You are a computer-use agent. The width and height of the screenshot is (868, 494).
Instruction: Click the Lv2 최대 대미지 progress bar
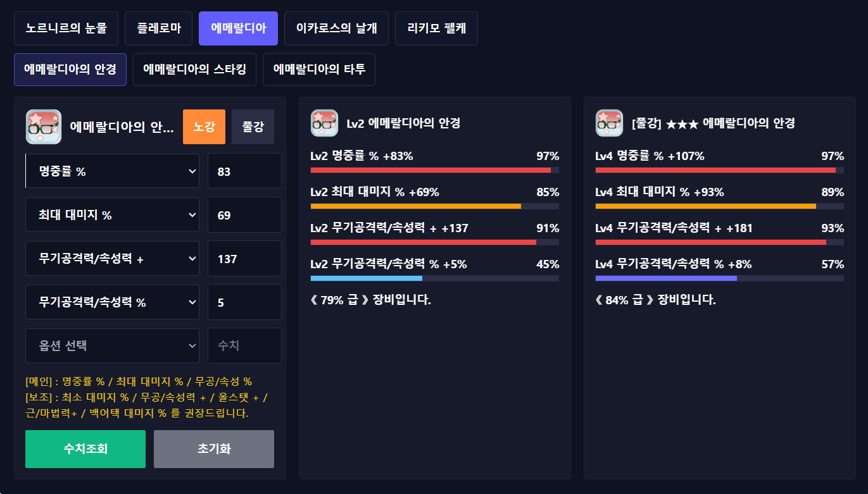pyautogui.click(x=434, y=206)
